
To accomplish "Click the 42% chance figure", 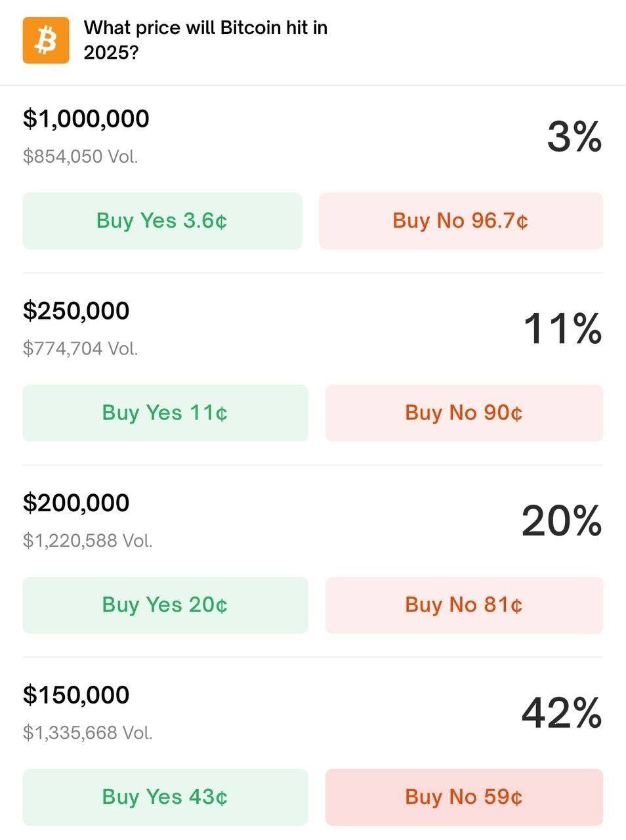I will 561,713.
